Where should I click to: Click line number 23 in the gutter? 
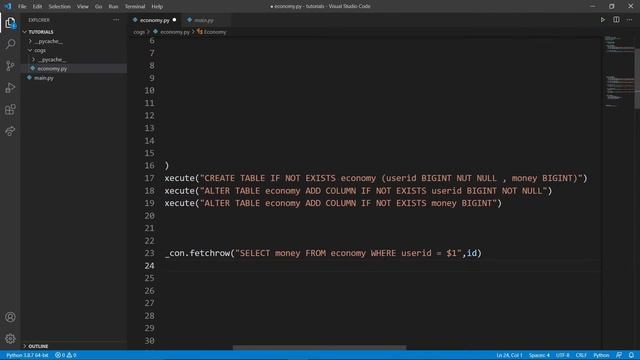pos(149,253)
